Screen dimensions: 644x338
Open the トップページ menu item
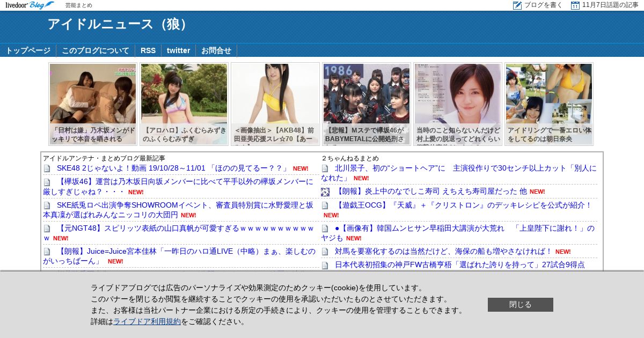28,50
